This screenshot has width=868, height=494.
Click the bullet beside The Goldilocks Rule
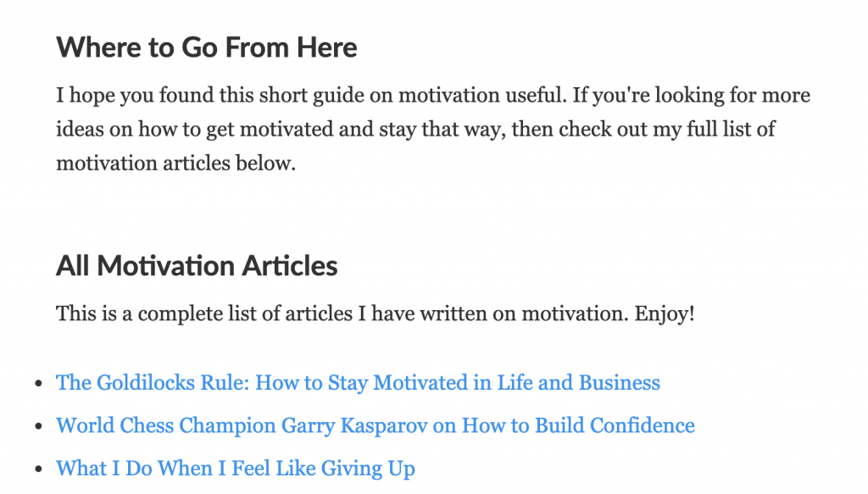pos(38,383)
